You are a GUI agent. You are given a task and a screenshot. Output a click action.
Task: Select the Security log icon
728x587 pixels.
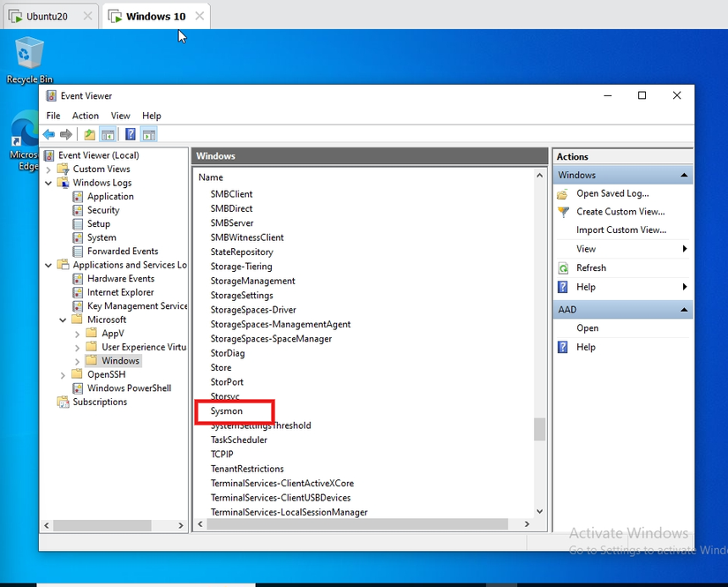point(78,210)
